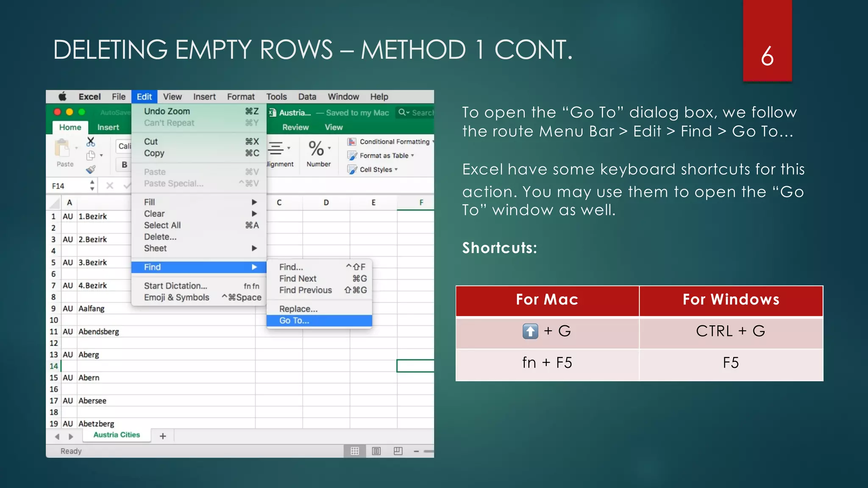Open the Help menu in menu bar
The width and height of the screenshot is (868, 488).
click(x=379, y=97)
